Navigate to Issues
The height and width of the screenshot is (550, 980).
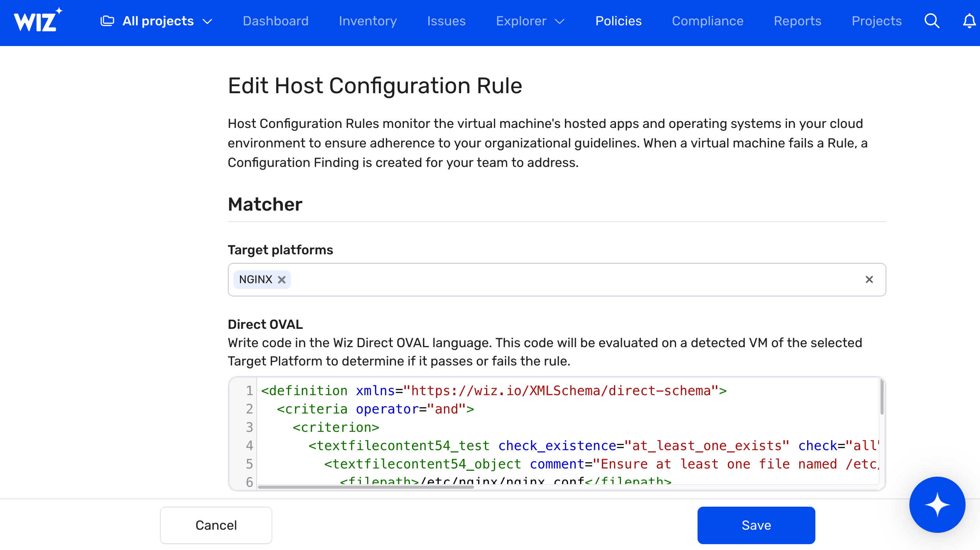[x=446, y=21]
